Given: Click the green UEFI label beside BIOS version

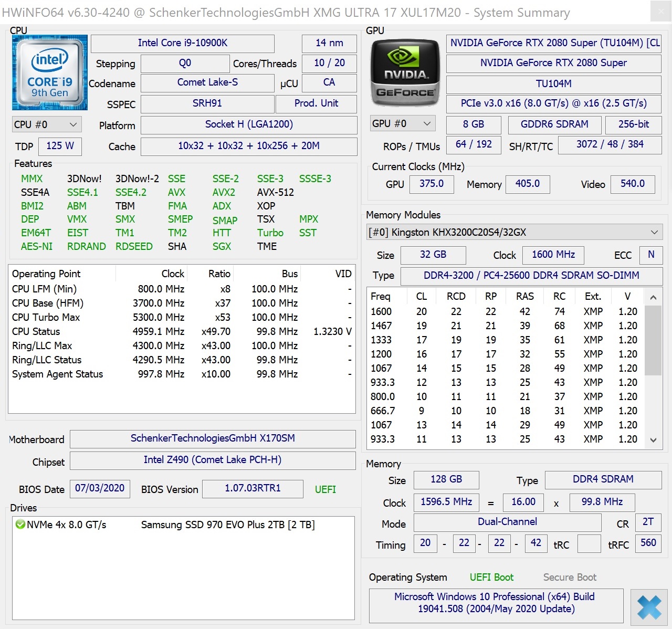Looking at the screenshot, I should 325,489.
